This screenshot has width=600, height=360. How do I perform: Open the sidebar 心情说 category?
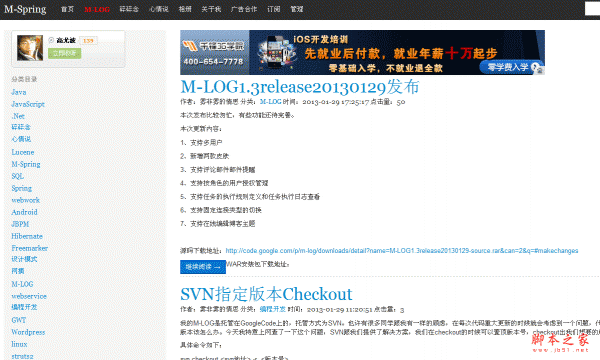click(21, 139)
